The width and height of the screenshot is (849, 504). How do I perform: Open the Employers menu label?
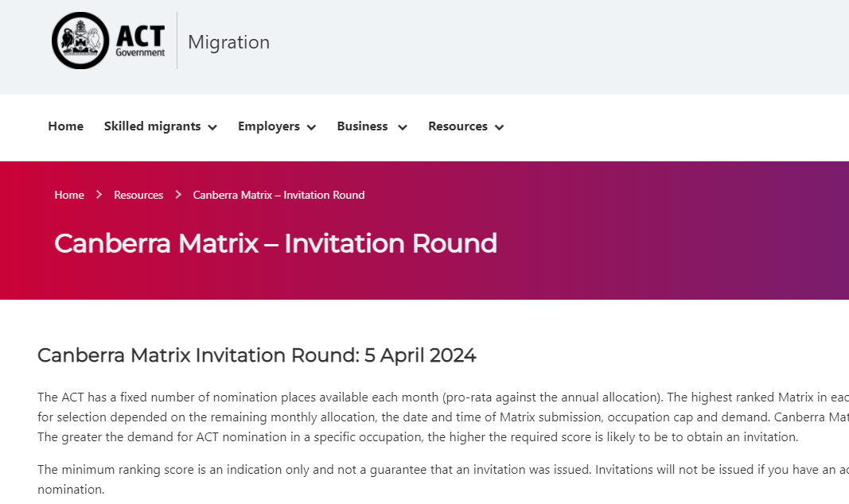(x=269, y=126)
